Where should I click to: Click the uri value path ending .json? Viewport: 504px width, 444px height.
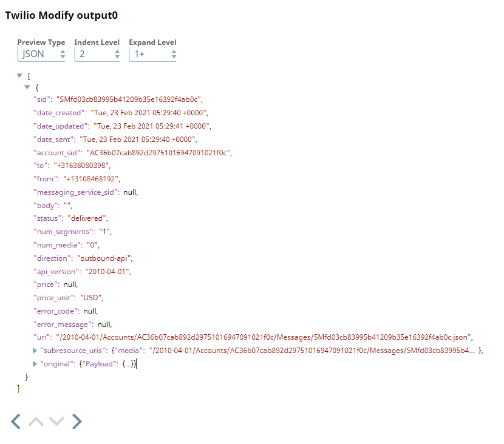pos(264,337)
